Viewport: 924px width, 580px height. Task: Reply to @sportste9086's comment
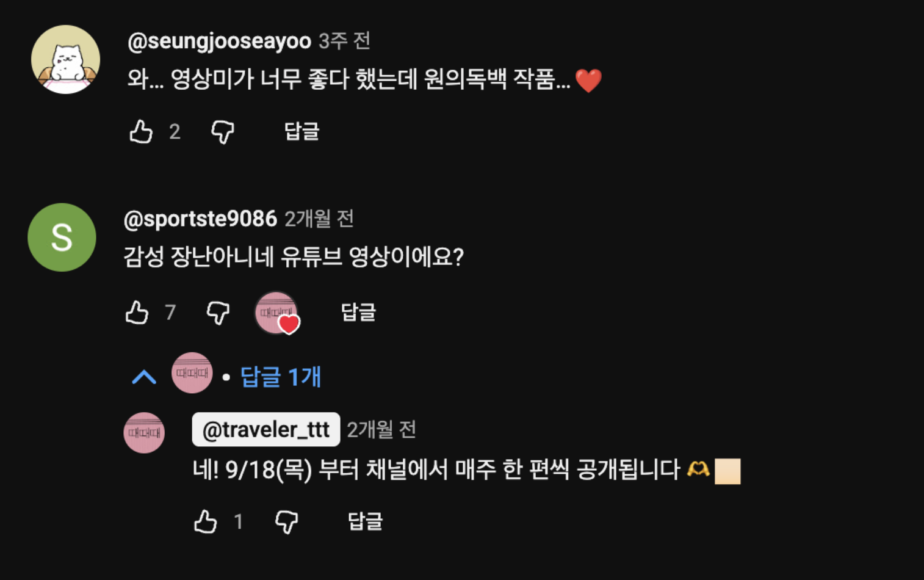[358, 313]
